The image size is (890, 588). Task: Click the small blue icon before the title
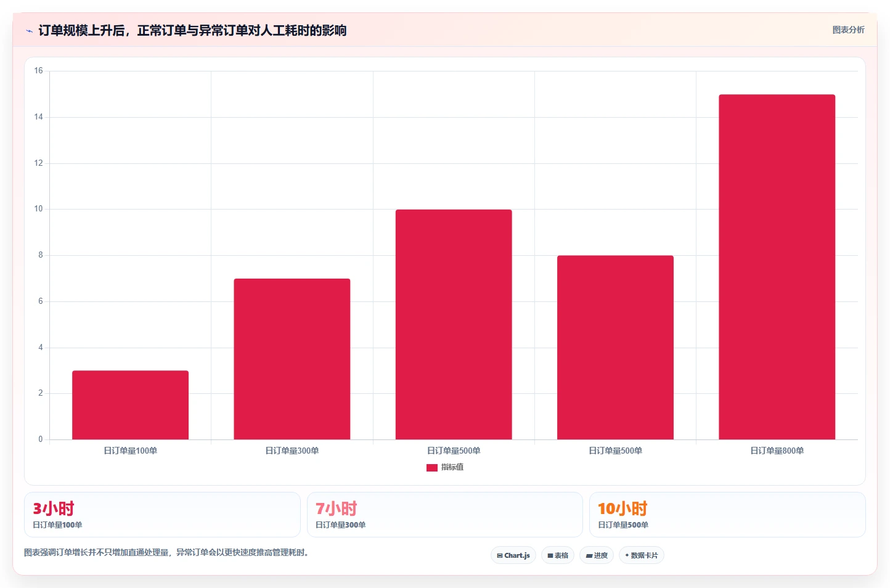tap(29, 31)
